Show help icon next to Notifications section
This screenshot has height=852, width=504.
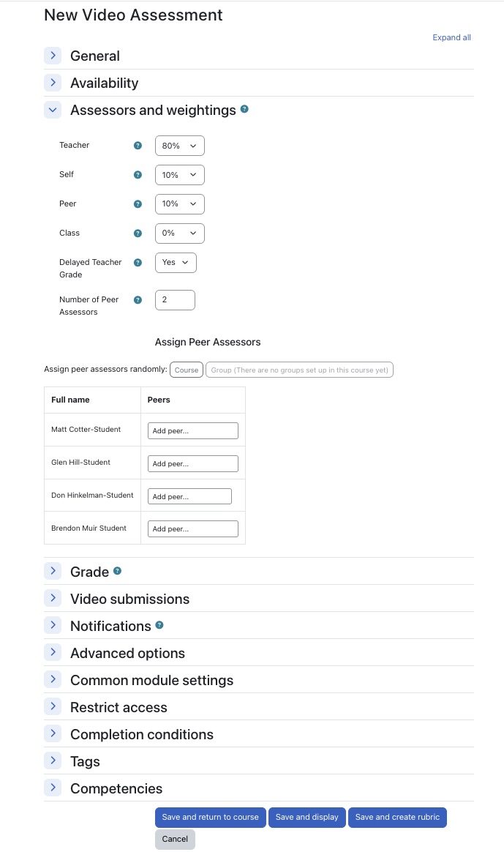pos(159,625)
